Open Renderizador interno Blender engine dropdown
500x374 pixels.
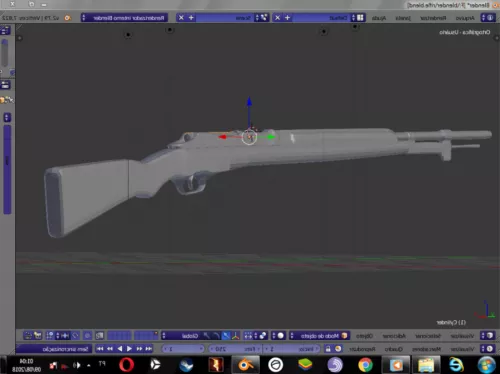pyautogui.click(x=125, y=18)
